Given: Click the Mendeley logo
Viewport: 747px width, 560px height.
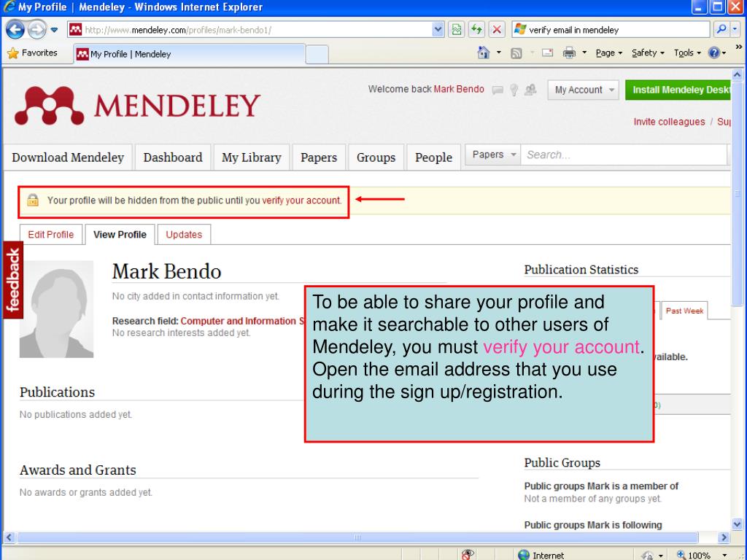Looking at the screenshot, I should [137, 105].
